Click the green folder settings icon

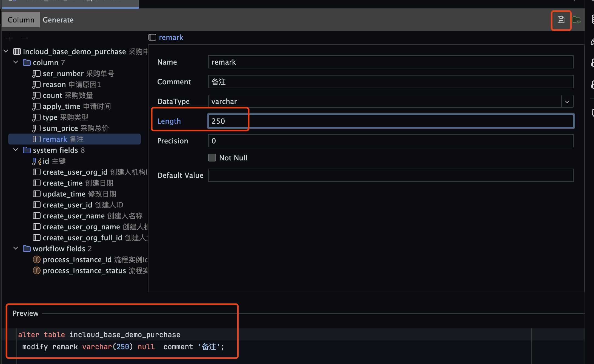[x=576, y=20]
